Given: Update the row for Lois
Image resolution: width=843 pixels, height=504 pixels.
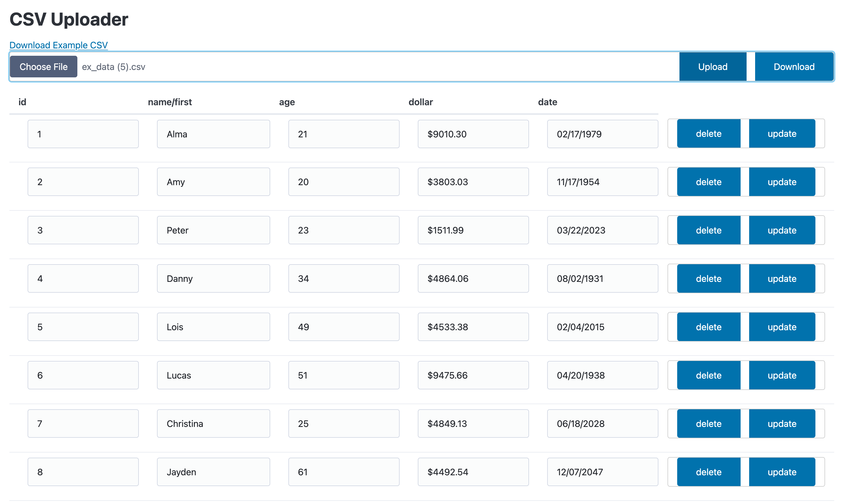Looking at the screenshot, I should click(x=782, y=327).
